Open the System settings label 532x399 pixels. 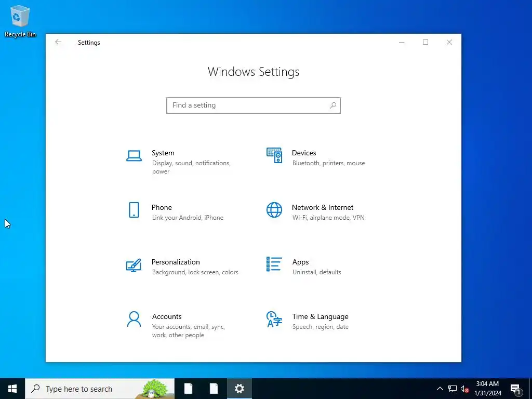coord(163,153)
